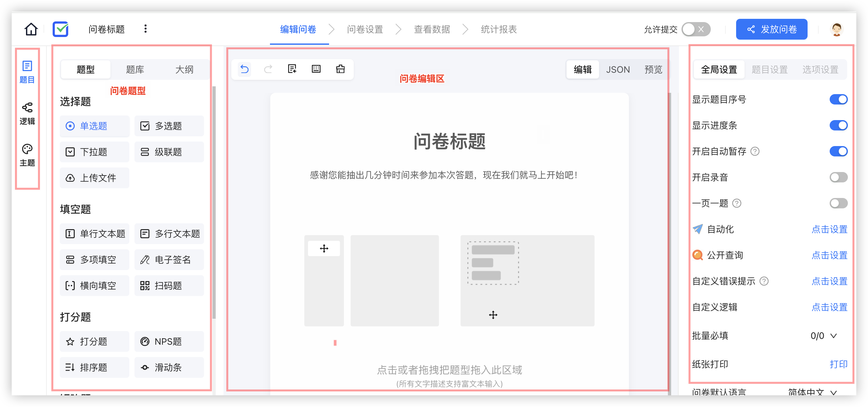Add a 滑动条 slider question
This screenshot has width=868, height=407.
click(x=169, y=367)
